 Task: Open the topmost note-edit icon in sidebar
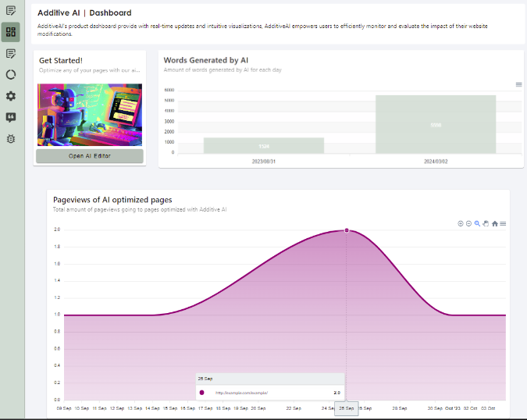point(11,11)
